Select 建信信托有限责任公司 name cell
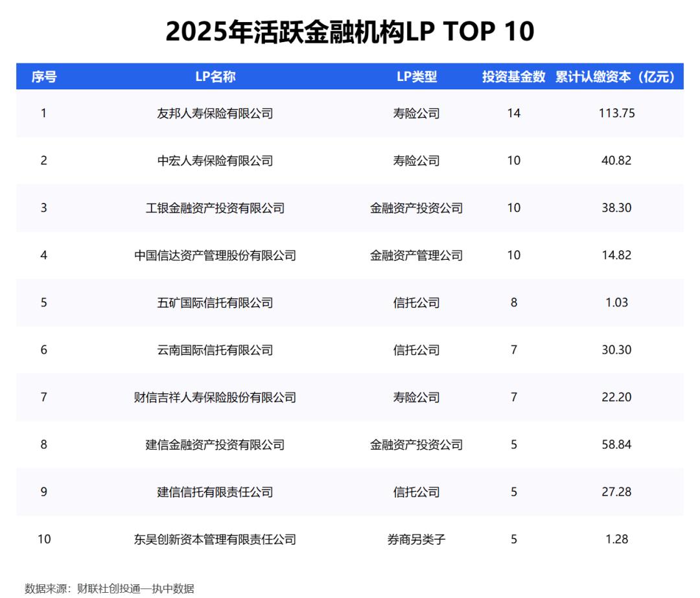The height and width of the screenshot is (598, 700). pyautogui.click(x=215, y=492)
